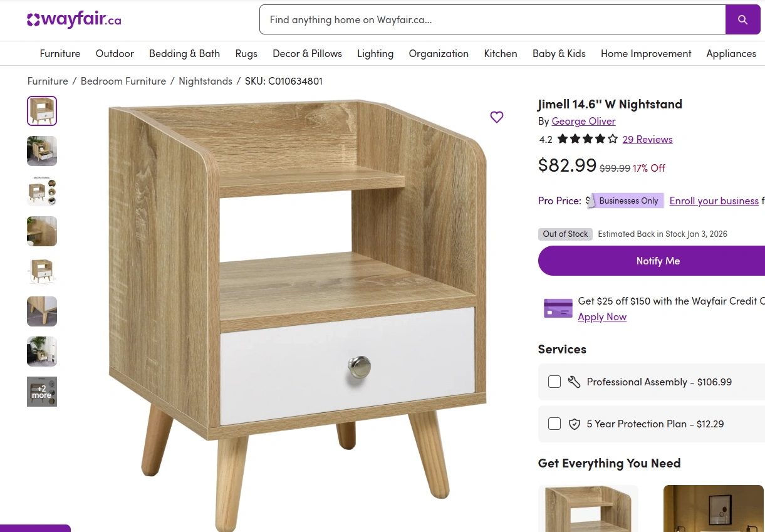Open the Baby & Kids menu

pos(559,54)
